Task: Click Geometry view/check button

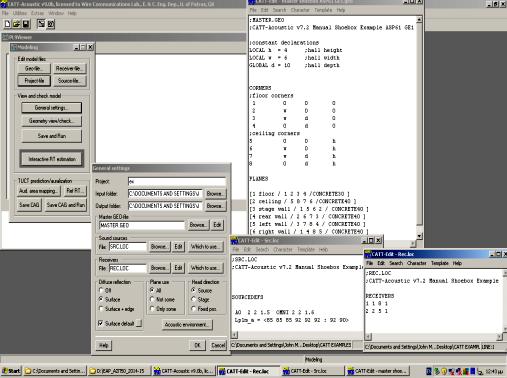Action: click(51, 121)
